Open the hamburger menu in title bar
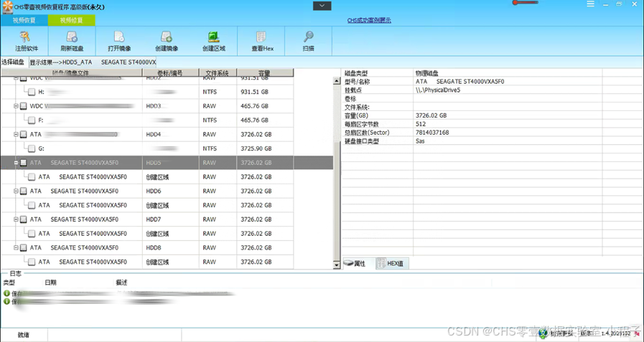The width and height of the screenshot is (644, 342). (590, 4)
